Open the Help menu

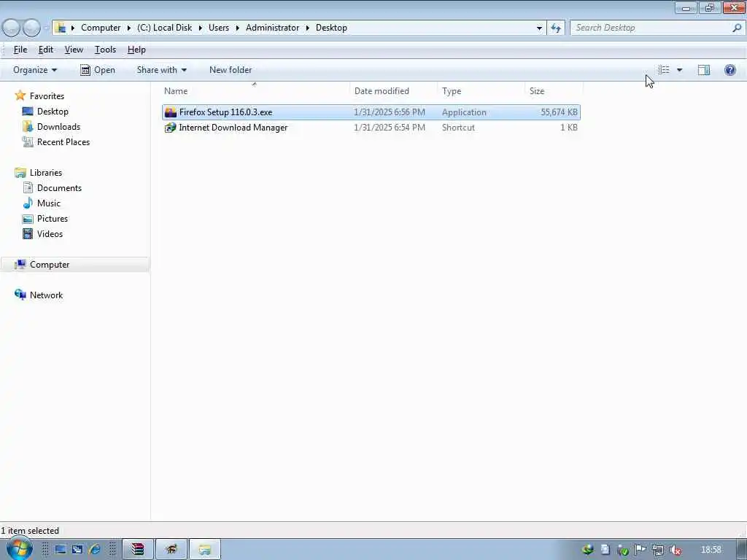click(x=136, y=50)
